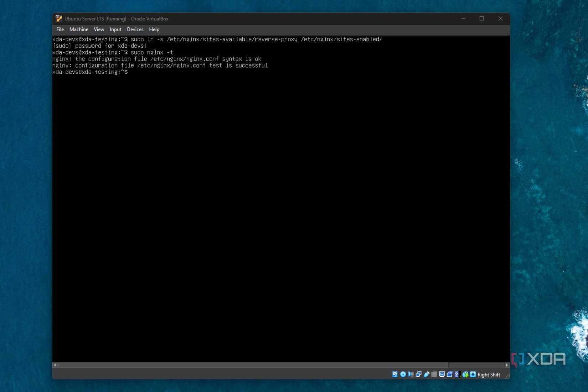
Task: Click the VM features indicator icon
Action: tap(457, 375)
